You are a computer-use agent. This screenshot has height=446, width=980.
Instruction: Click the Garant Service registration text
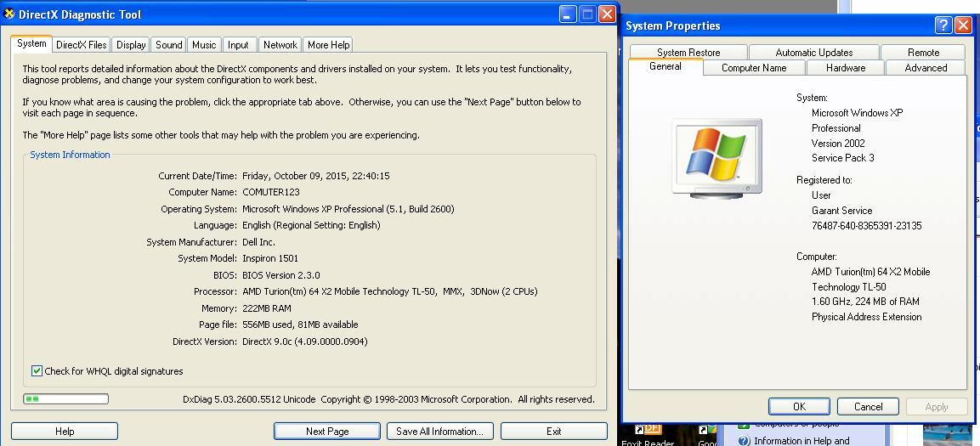841,211
